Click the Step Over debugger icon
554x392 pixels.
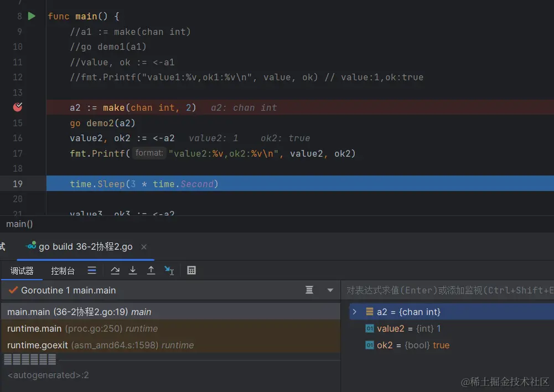(x=115, y=270)
